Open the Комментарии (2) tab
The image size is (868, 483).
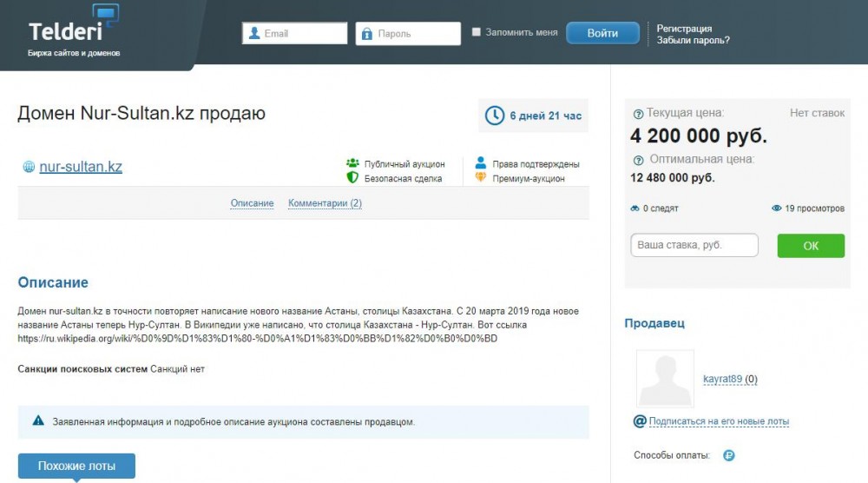325,203
